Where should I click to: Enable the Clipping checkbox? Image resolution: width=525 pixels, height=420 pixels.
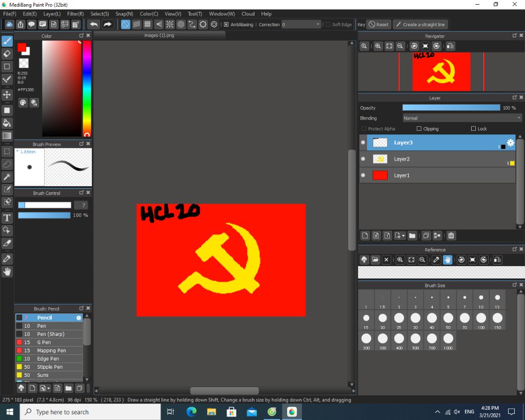coord(419,129)
